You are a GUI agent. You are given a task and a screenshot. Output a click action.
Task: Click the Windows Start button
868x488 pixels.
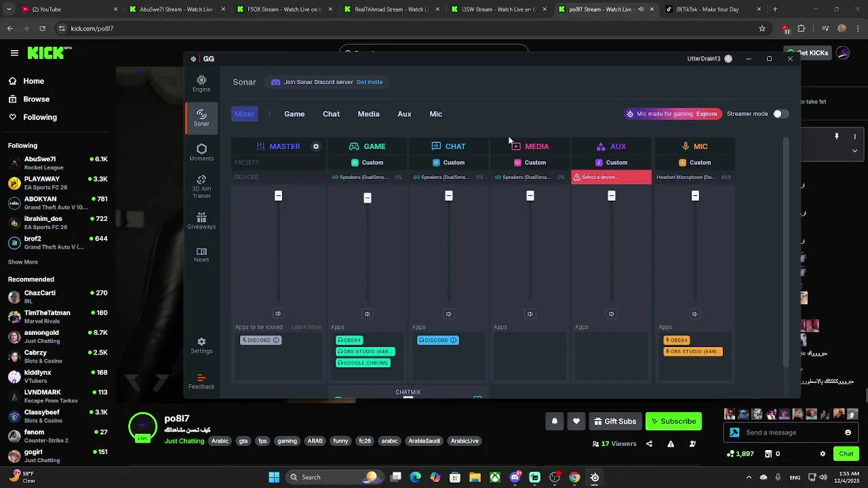coord(274,477)
